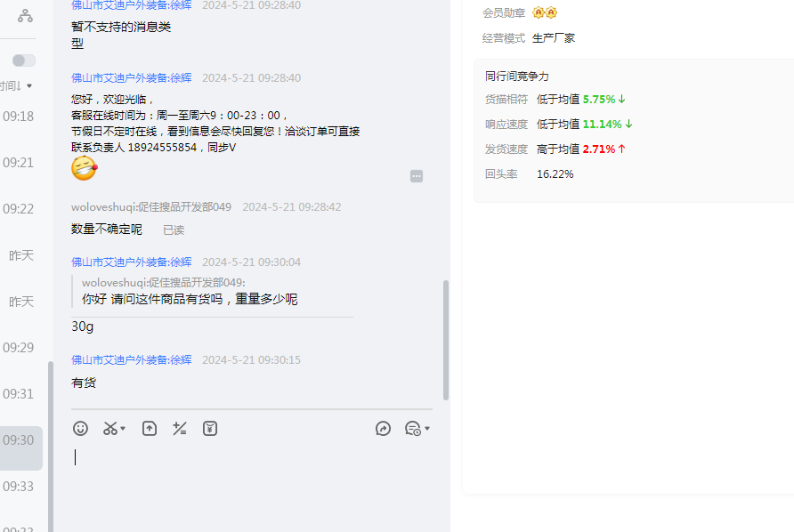Click the forward arrow circle icon

[x=384, y=429]
